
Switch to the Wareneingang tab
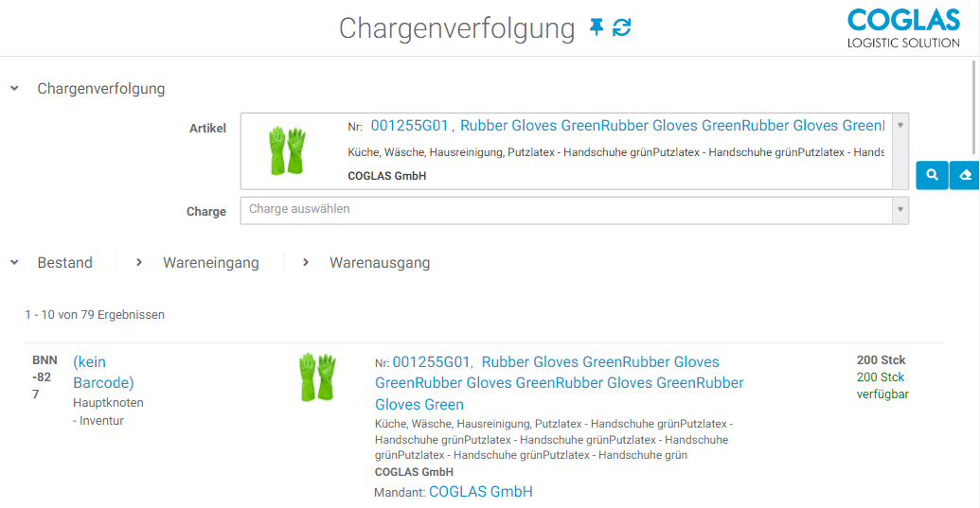pos(211,263)
